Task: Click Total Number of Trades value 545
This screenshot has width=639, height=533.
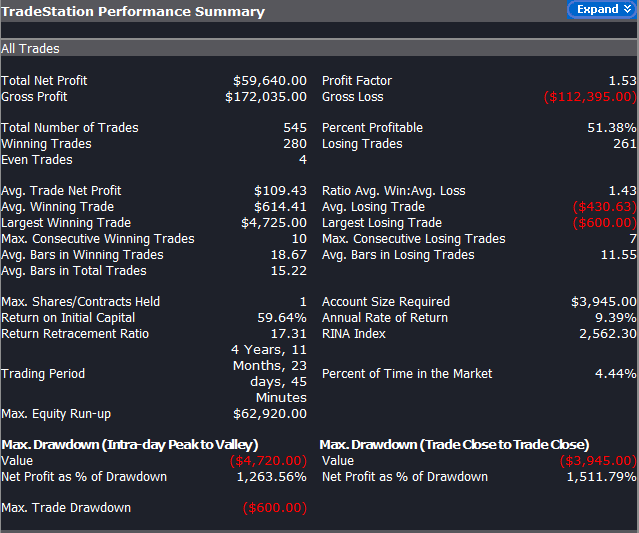Action: coord(295,128)
